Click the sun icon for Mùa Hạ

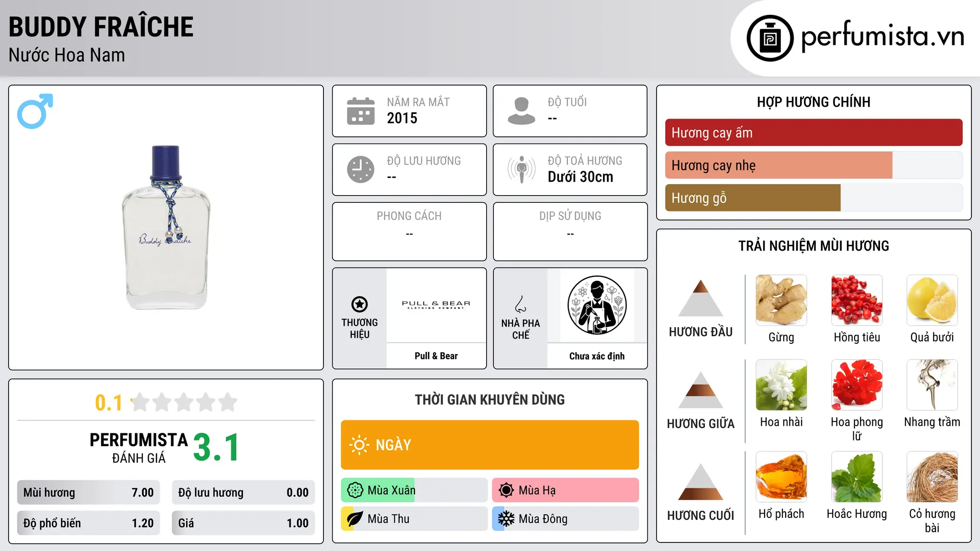(506, 490)
